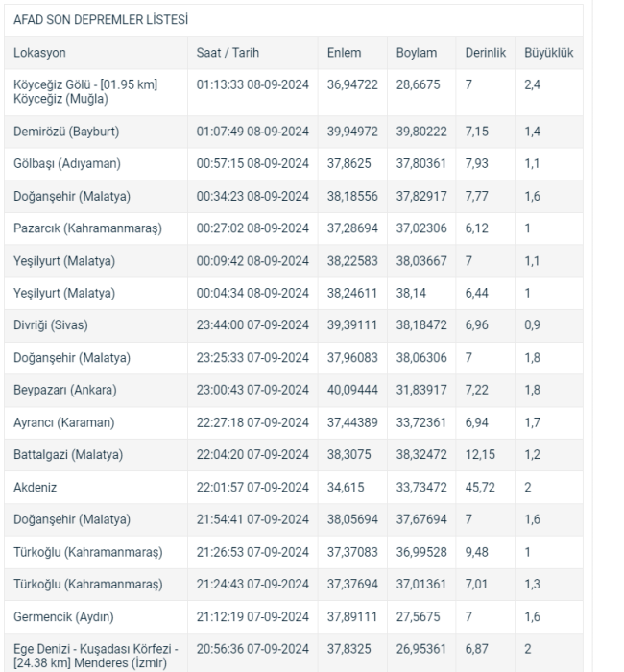The width and height of the screenshot is (624, 672).
Task: Click depth value 7,15
Action: [476, 132]
